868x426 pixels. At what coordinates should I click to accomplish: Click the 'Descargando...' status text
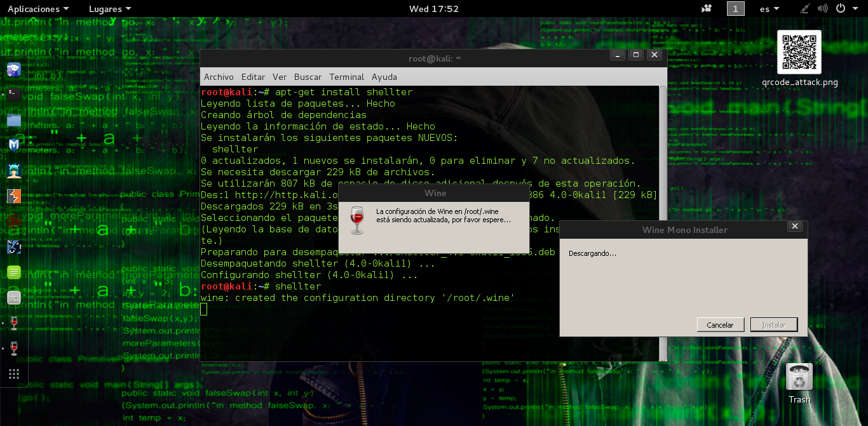pos(592,253)
